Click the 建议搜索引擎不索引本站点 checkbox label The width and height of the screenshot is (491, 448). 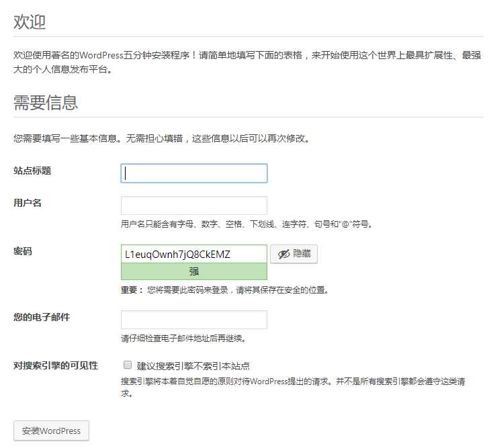point(193,365)
